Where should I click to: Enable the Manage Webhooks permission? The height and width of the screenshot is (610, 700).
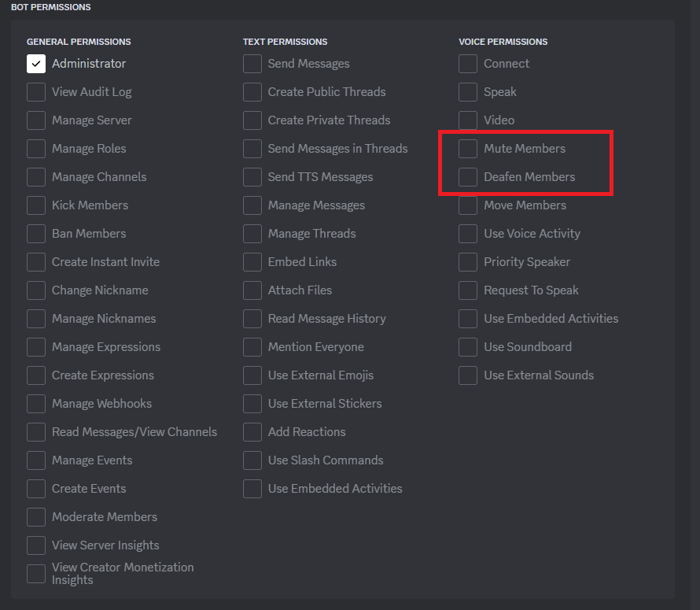pyautogui.click(x=36, y=404)
